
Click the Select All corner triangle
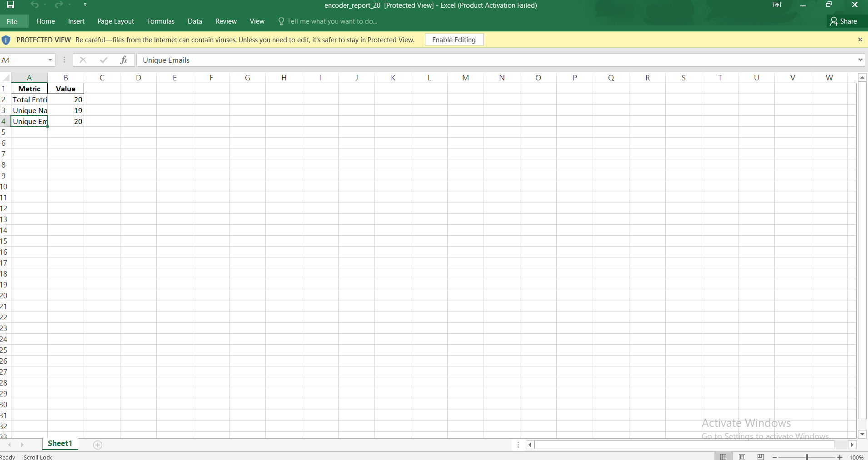click(x=5, y=78)
